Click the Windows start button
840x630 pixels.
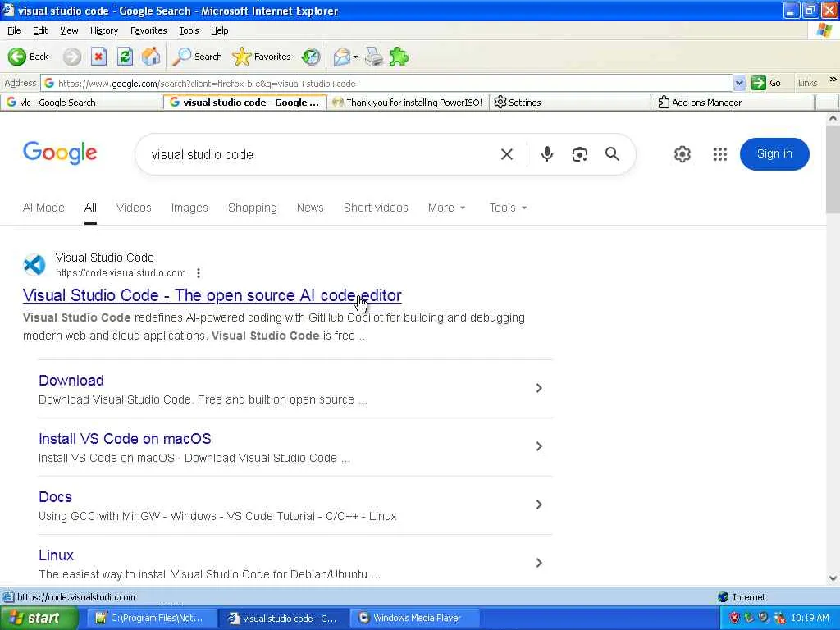pos(38,619)
